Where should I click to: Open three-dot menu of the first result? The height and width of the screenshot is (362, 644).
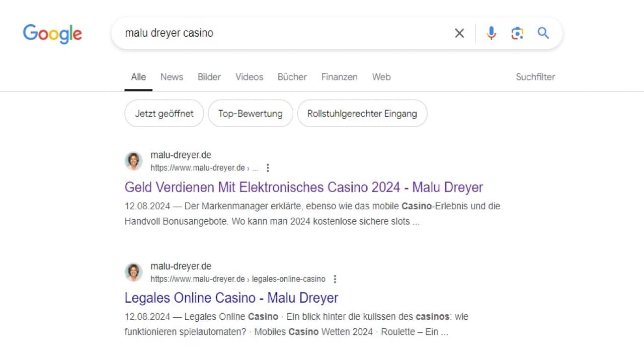click(268, 168)
